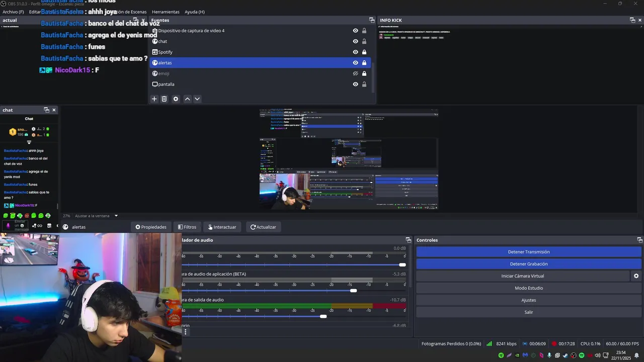Click the streaming time 00:06:09 indicator
Viewport: 644px width, 362px height.
click(534, 344)
